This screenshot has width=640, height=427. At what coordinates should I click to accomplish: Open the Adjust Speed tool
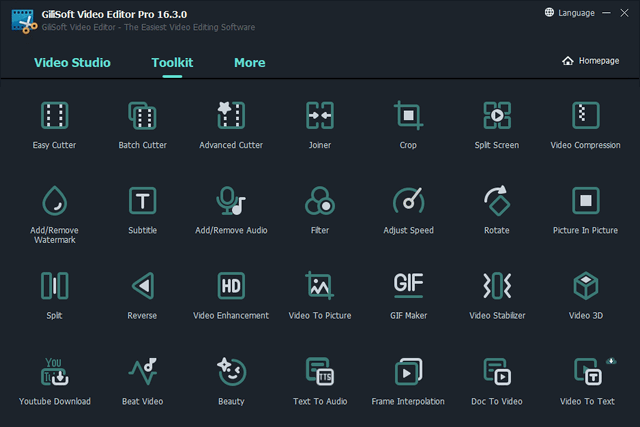coord(408,201)
